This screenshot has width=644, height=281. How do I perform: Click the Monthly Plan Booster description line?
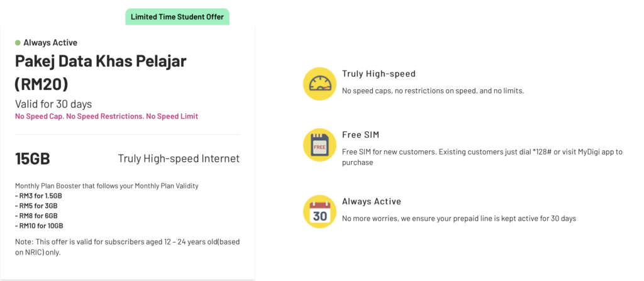pos(107,185)
